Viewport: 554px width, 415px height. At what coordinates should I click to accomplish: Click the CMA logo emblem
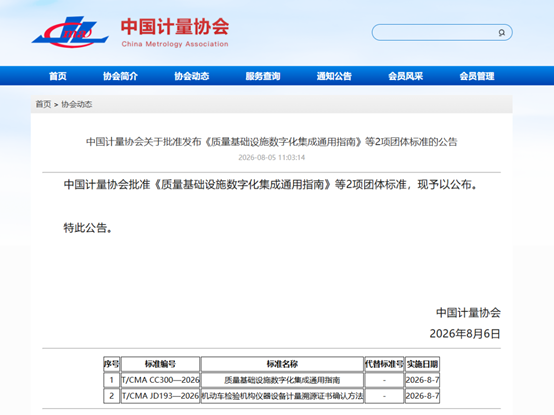coord(70,32)
